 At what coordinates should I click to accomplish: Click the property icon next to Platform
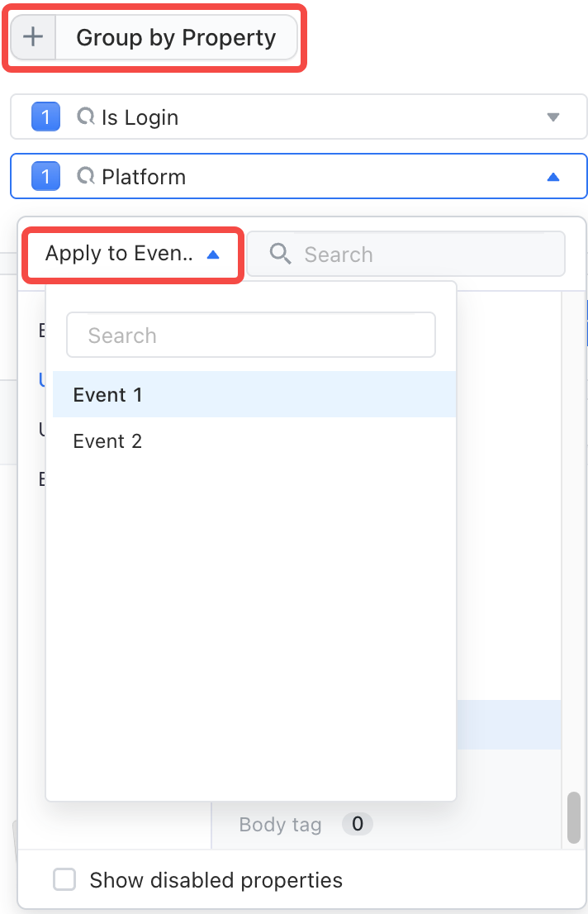(86, 176)
